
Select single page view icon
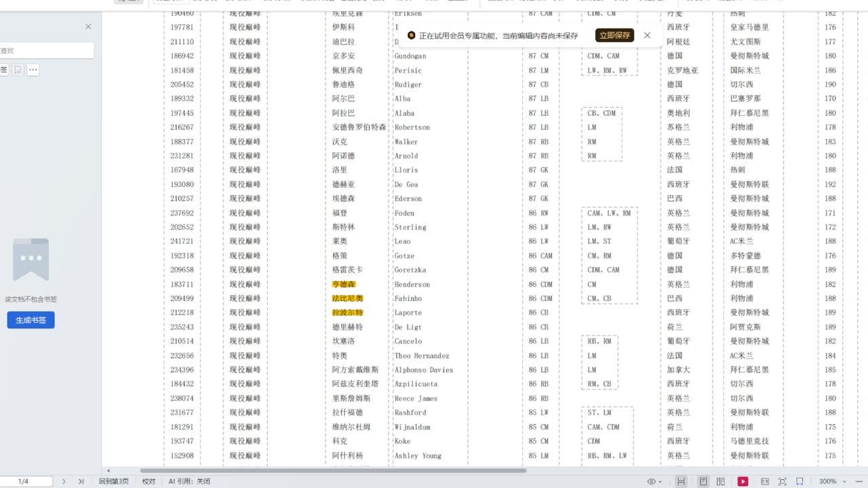point(703,481)
